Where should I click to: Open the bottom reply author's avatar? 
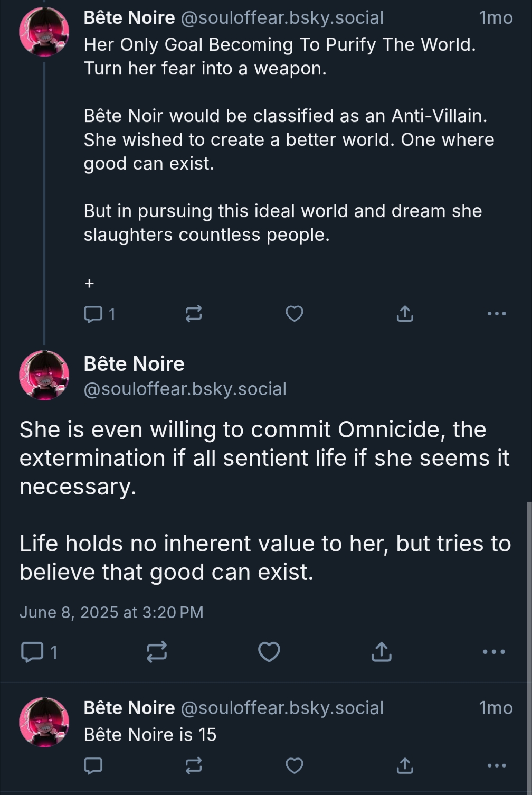44,722
